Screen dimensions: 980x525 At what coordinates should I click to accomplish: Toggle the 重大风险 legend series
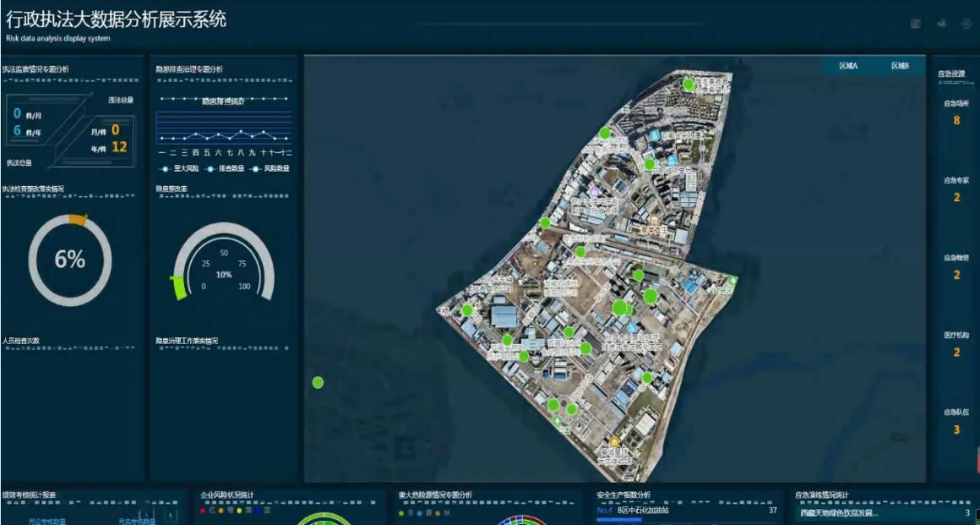[179, 168]
